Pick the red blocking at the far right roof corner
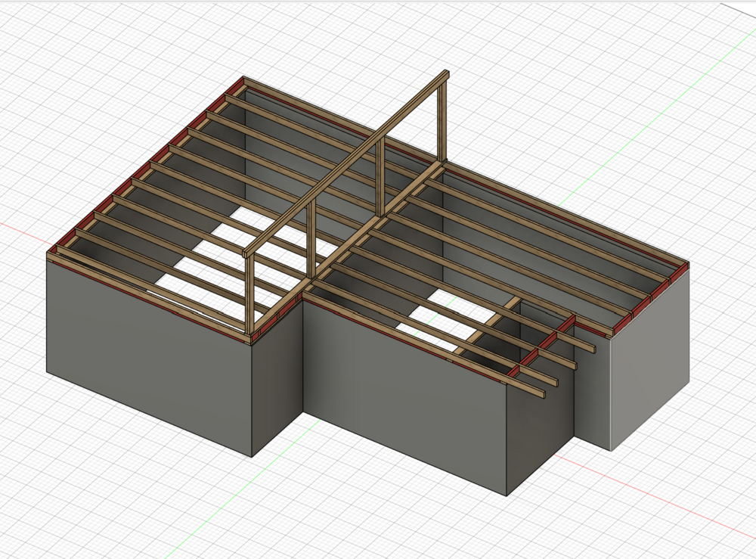The height and width of the screenshot is (559, 756). pos(679,272)
